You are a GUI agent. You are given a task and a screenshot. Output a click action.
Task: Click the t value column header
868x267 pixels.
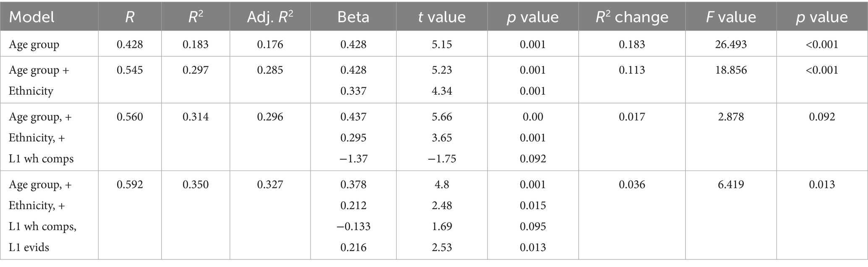442,17
